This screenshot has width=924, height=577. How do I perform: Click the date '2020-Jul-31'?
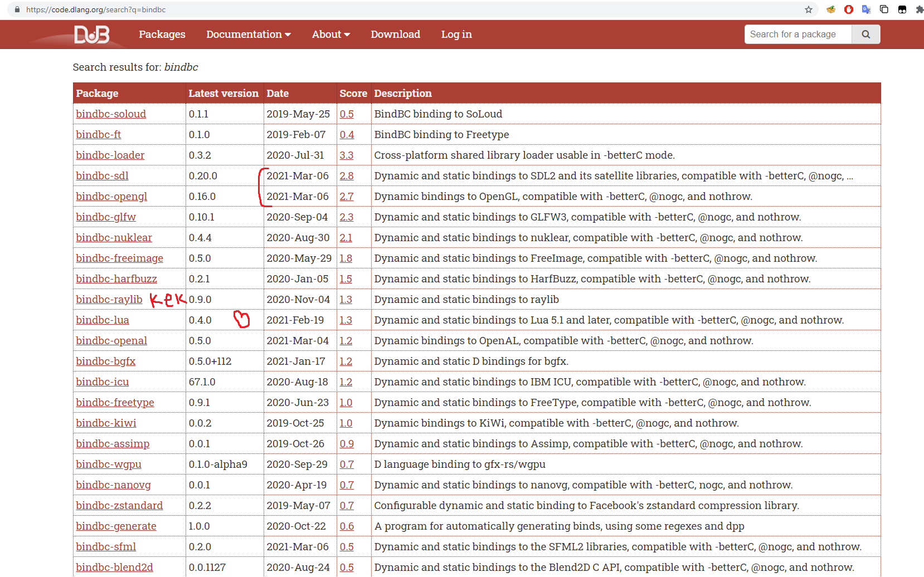pyautogui.click(x=295, y=155)
